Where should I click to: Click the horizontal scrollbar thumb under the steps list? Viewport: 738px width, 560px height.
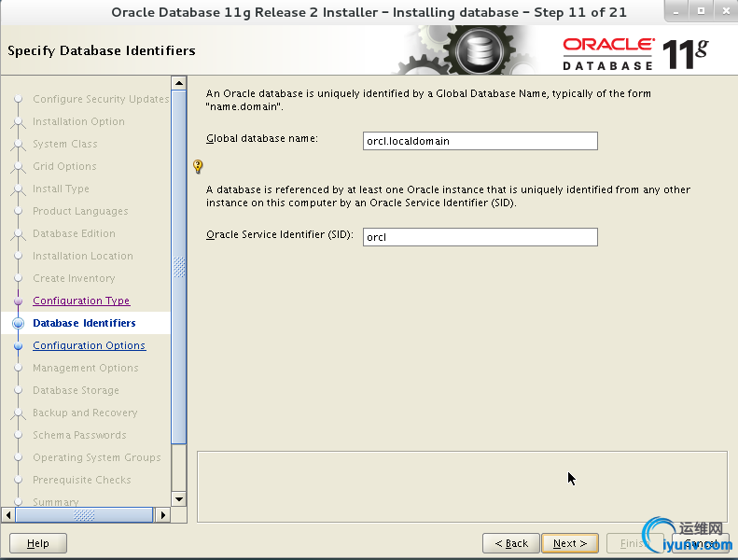84,515
